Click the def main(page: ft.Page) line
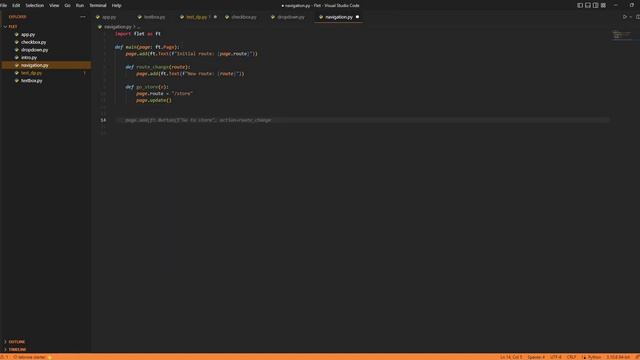This screenshot has height=360, width=640. (147, 47)
